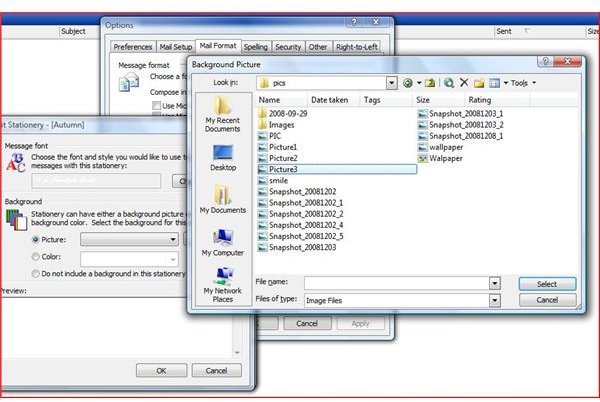Screen dimensions: 600x402
Task: Open the Color swatch dropdown in Stationery
Action: (x=173, y=259)
